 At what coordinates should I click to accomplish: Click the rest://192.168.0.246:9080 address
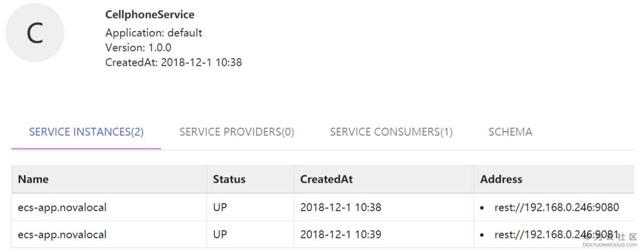pyautogui.click(x=557, y=207)
